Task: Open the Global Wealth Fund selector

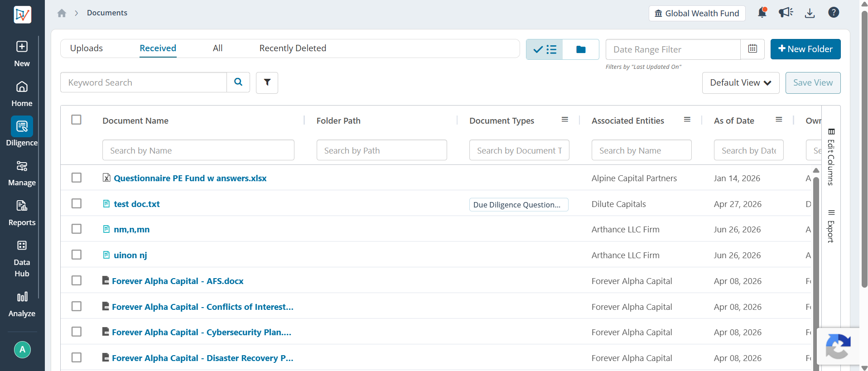Action: (x=697, y=13)
